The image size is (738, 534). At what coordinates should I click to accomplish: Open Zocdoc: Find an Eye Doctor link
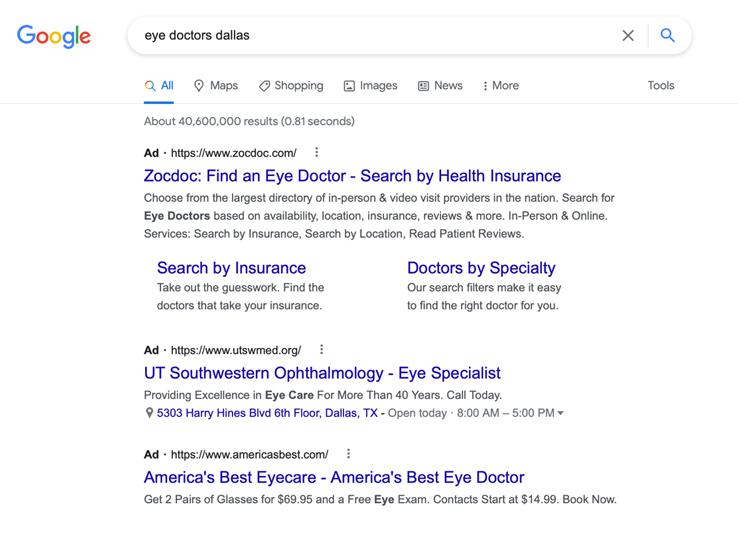[x=352, y=176]
